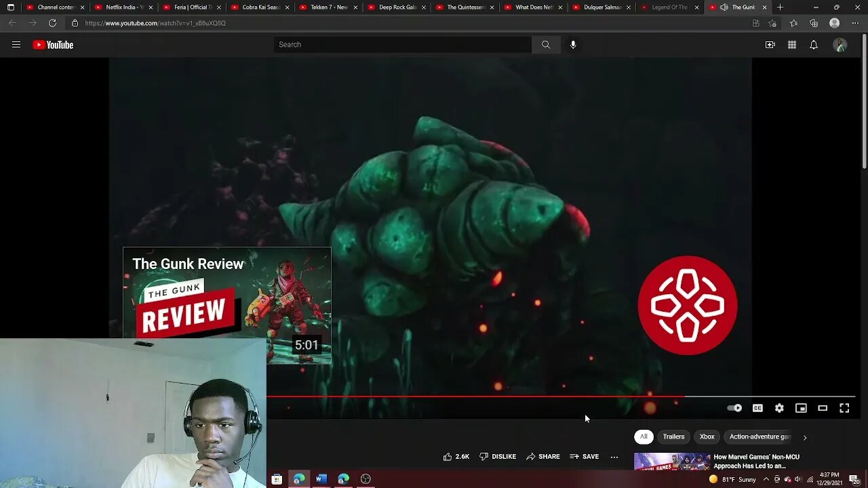Screen dimensions: 868x488
Task: Share the video using SHARE
Action: [543, 457]
